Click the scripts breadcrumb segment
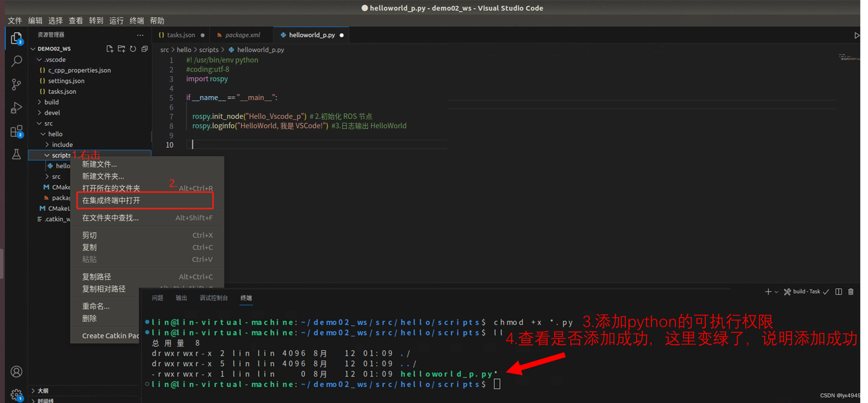 point(209,50)
